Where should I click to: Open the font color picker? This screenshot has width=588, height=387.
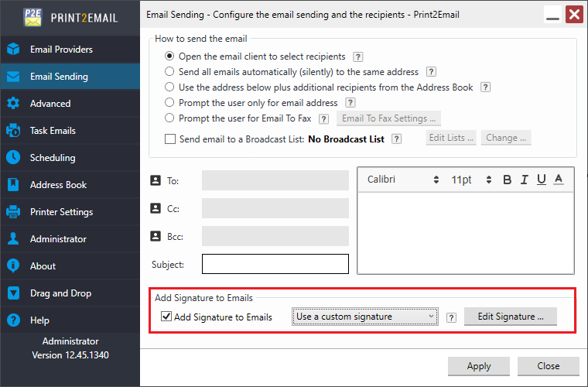point(559,180)
